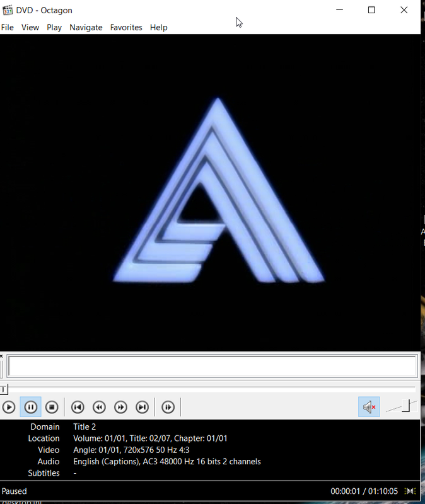Skip to the next chapter

click(143, 407)
